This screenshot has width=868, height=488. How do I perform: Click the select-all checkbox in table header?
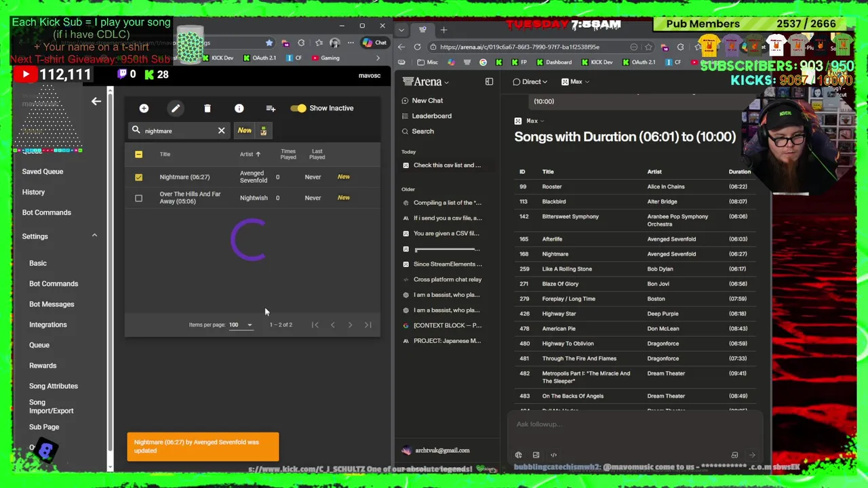click(138, 155)
